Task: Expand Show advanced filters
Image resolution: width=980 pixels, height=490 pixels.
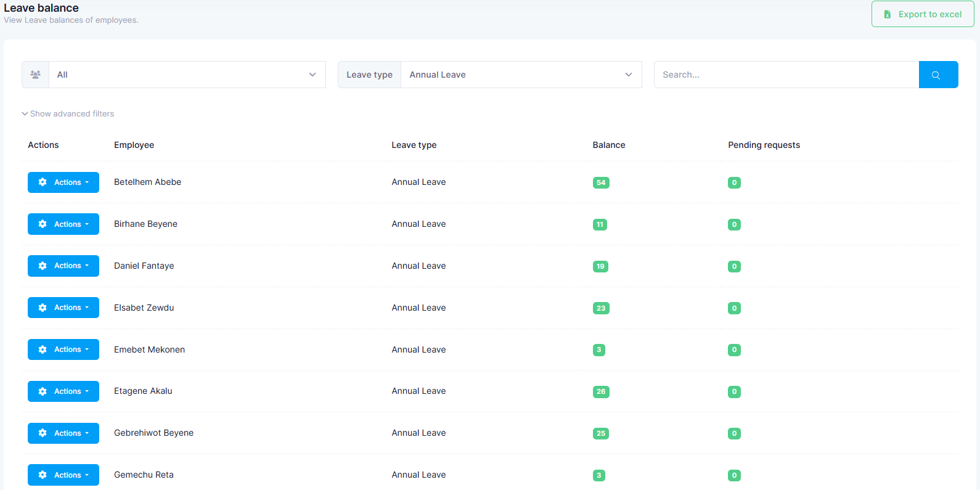Action: click(68, 114)
